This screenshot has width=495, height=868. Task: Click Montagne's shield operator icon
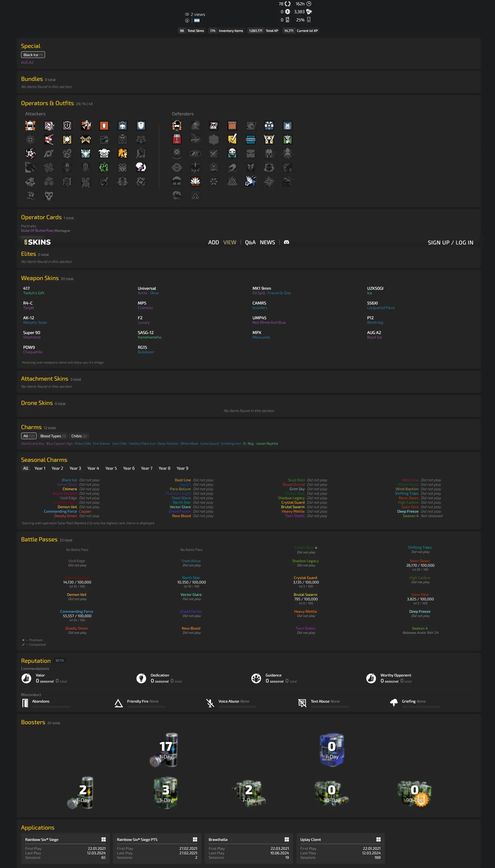(x=141, y=126)
